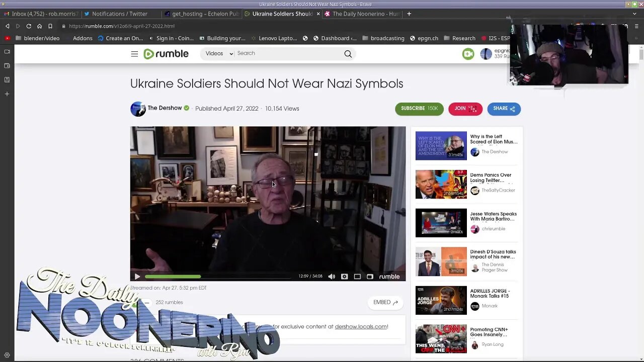The width and height of the screenshot is (644, 362).
Task: Click the YouTube bookmark icon
Action: [7, 38]
